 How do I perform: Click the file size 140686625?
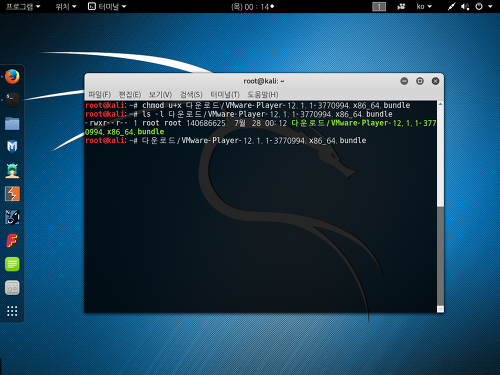tap(206, 123)
